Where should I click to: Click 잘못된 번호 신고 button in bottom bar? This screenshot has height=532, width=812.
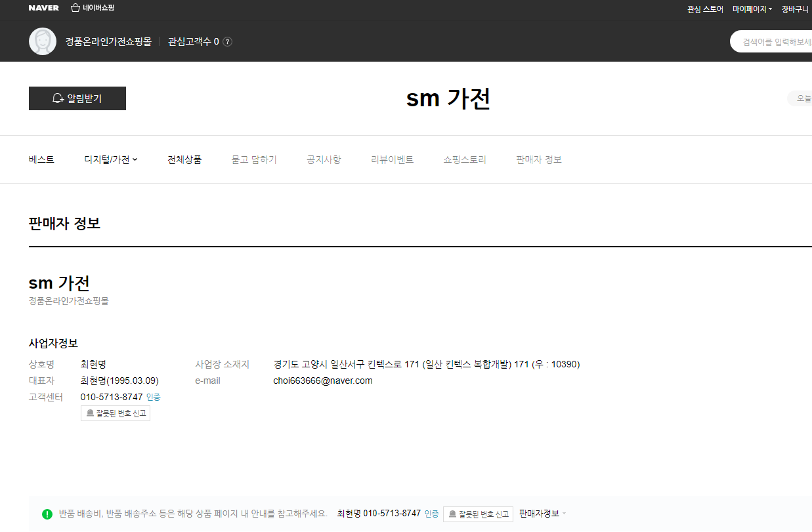478,514
